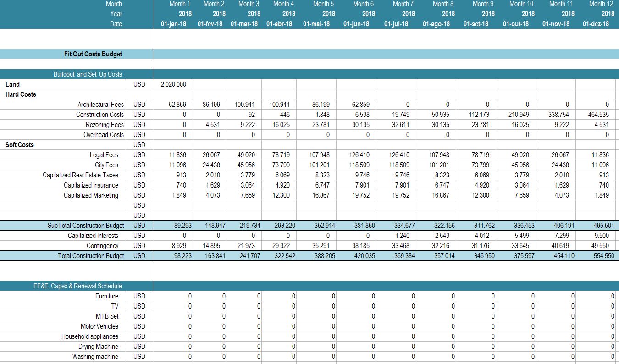Select the Buildout and Set Up Costs heading

point(88,74)
